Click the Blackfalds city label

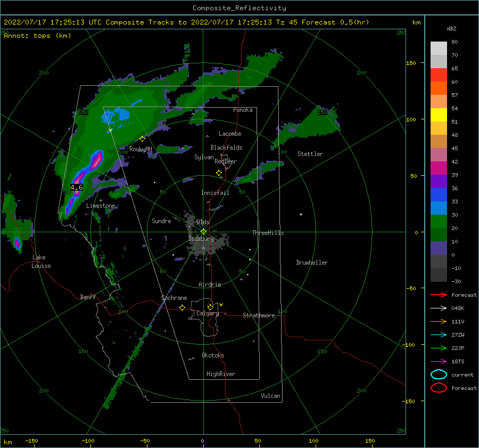pos(226,148)
